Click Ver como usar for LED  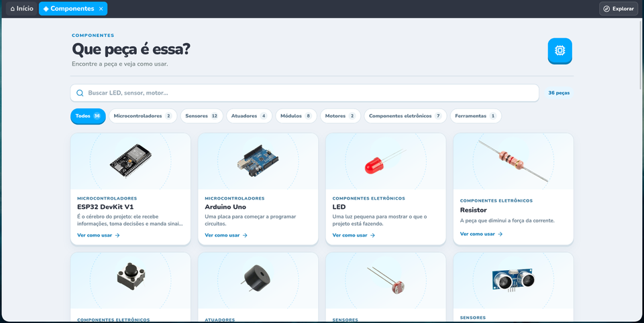click(x=354, y=236)
